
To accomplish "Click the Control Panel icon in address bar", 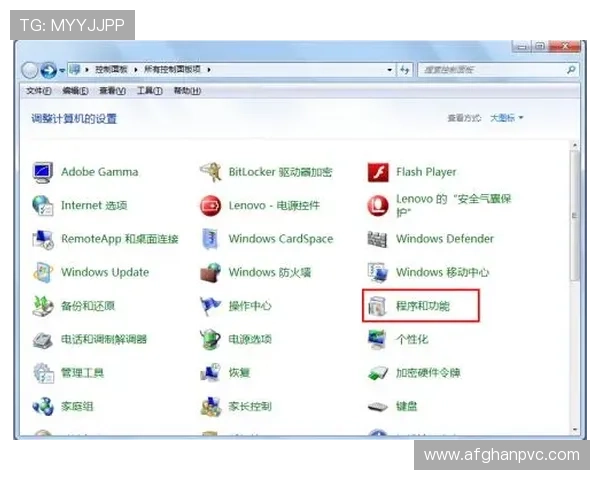I will (x=75, y=70).
